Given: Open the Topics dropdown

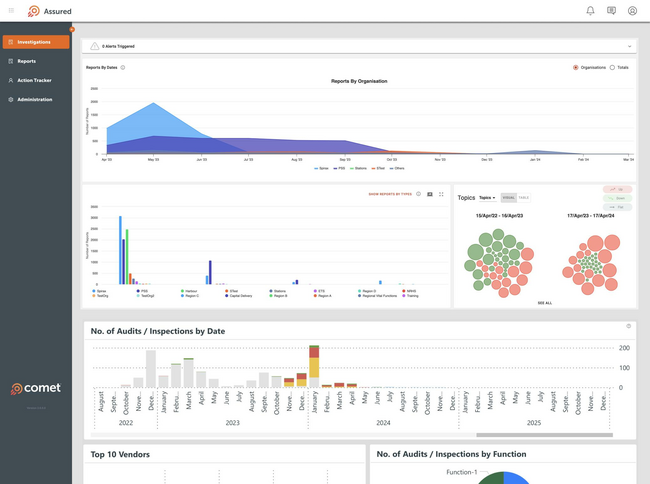Looking at the screenshot, I should click(x=487, y=198).
